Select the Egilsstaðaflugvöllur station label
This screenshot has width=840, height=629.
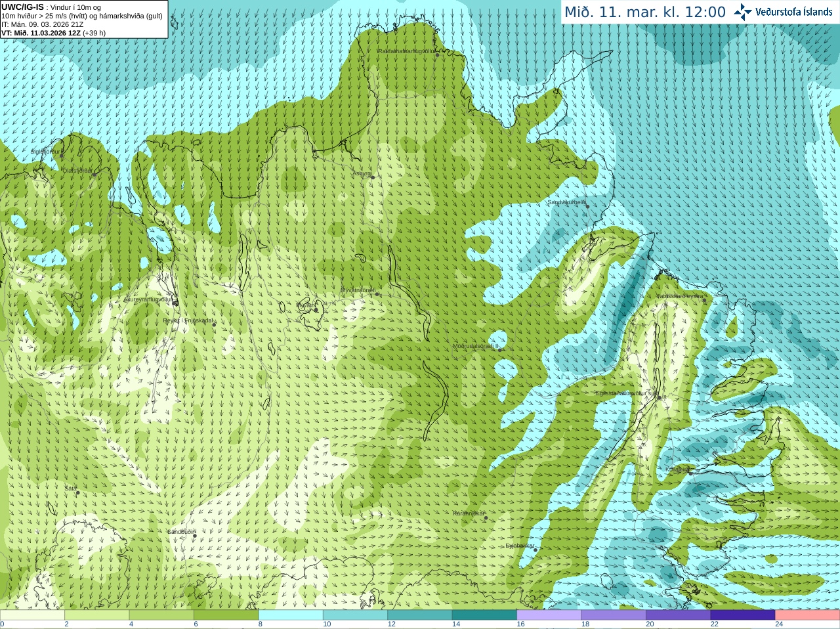(626, 393)
